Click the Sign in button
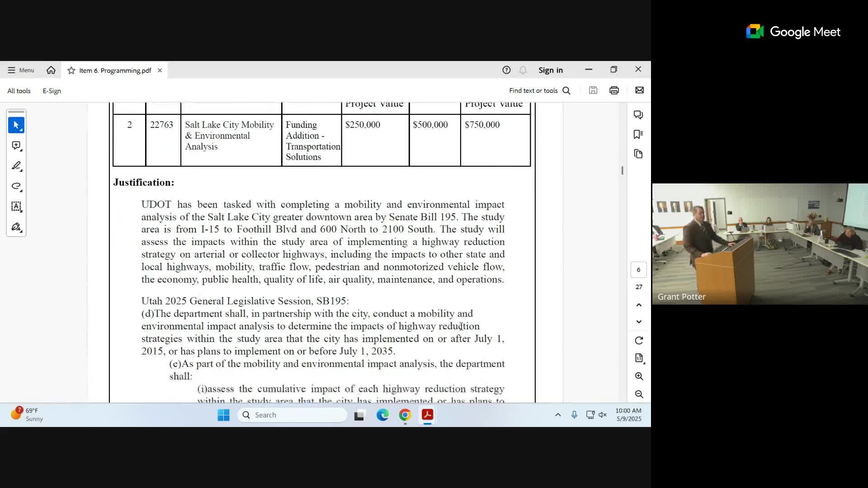Viewport: 868px width, 488px height. pyautogui.click(x=550, y=70)
